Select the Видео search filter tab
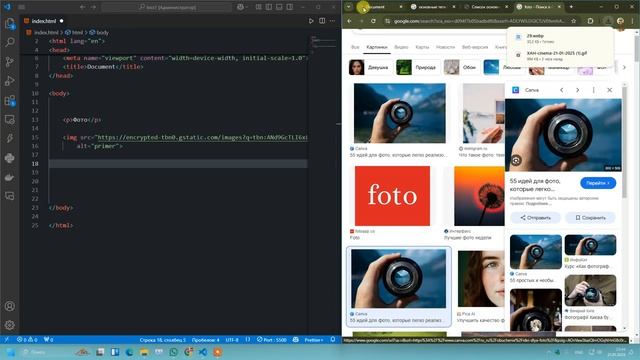Screen dimensions: 640x360 [x=401, y=47]
